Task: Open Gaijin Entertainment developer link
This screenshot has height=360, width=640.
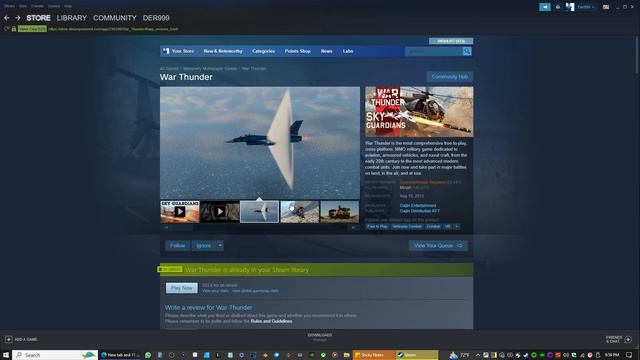Action: [418, 205]
